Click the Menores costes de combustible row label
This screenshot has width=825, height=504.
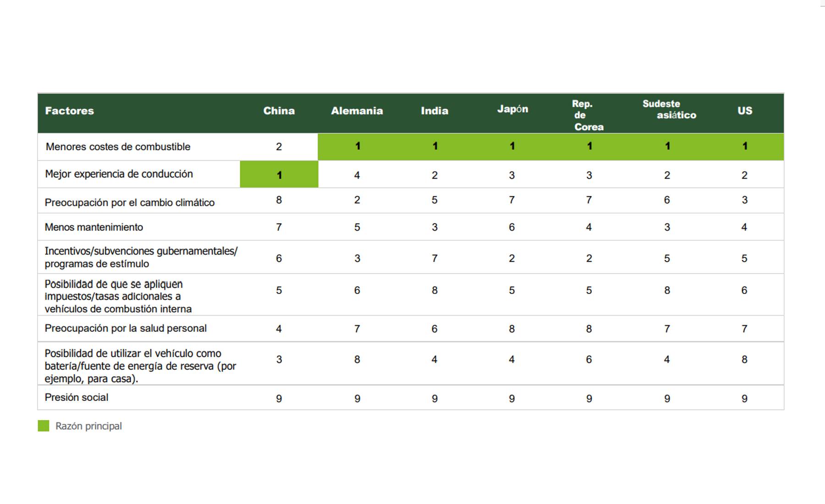pos(118,147)
